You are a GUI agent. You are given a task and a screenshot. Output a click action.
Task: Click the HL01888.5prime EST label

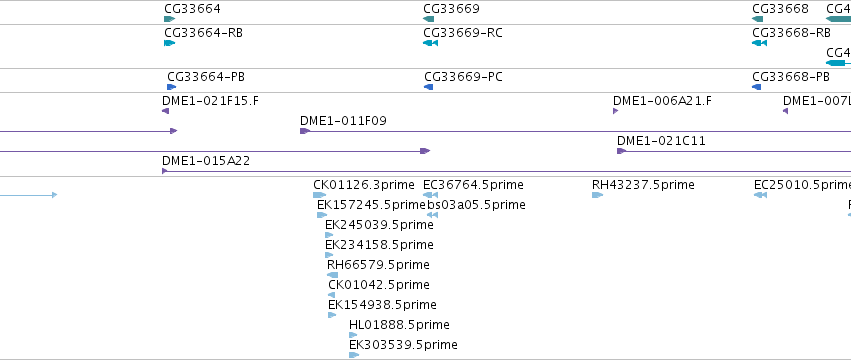(399, 325)
